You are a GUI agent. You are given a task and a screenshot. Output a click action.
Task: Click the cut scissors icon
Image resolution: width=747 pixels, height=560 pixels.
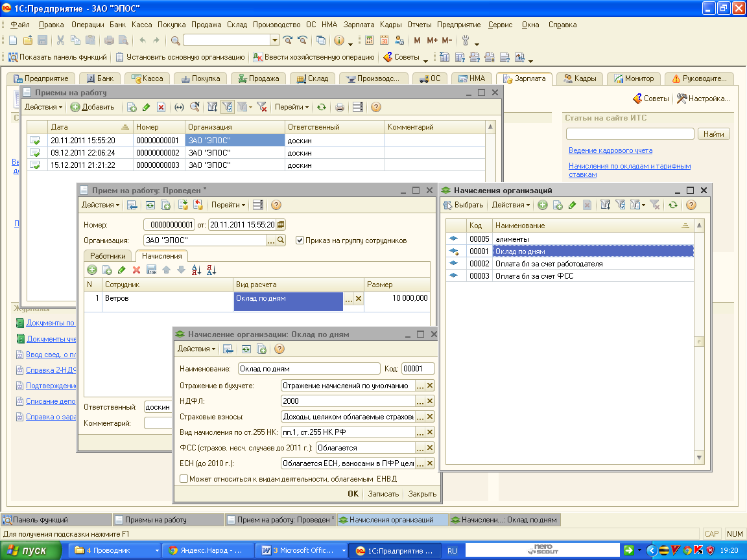pos(60,40)
